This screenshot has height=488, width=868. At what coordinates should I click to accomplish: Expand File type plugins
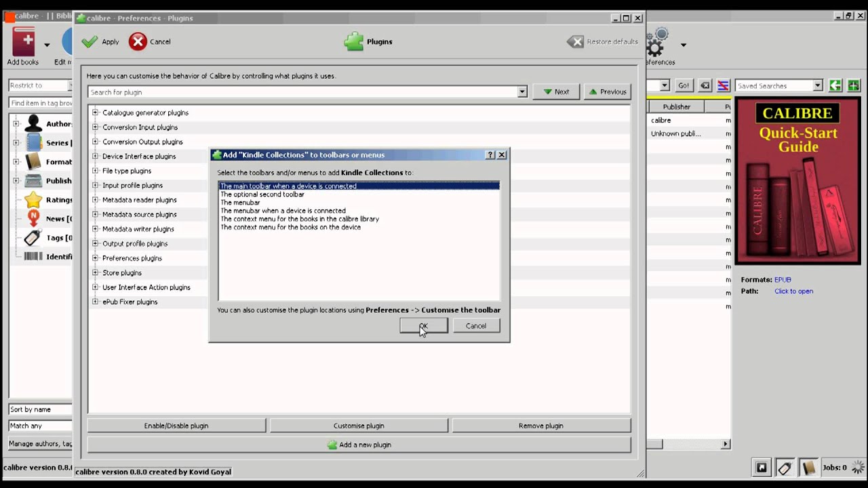click(x=95, y=171)
